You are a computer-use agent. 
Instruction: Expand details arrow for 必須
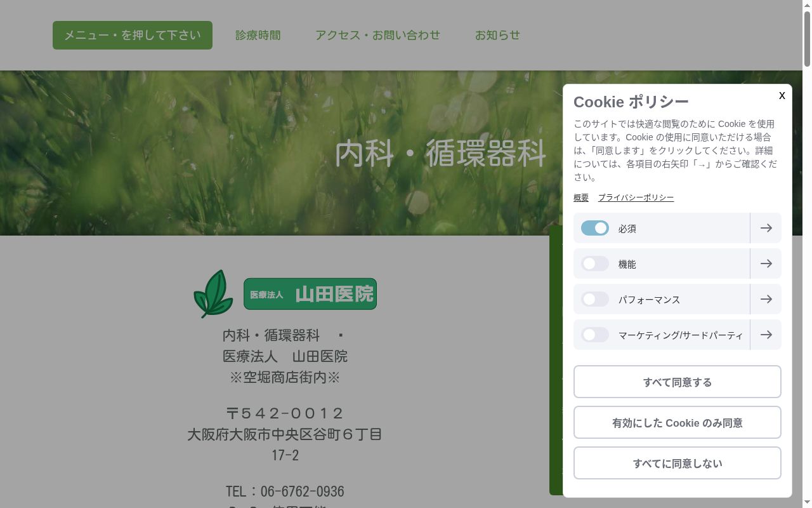(x=766, y=228)
